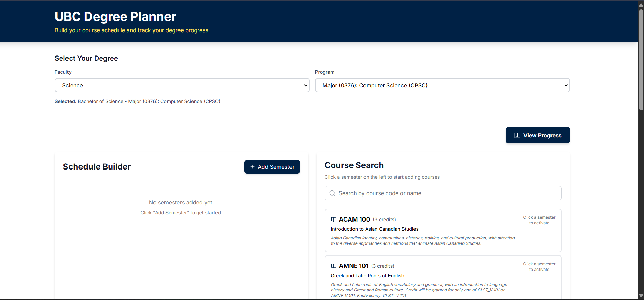This screenshot has height=300, width=644.
Task: Click the plus icon in Add Semester
Action: pos(252,167)
